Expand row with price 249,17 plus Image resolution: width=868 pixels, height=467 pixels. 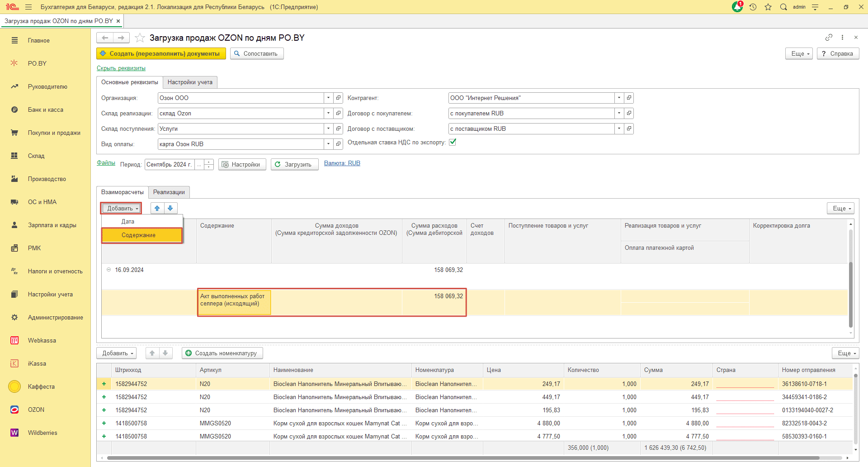tap(104, 384)
